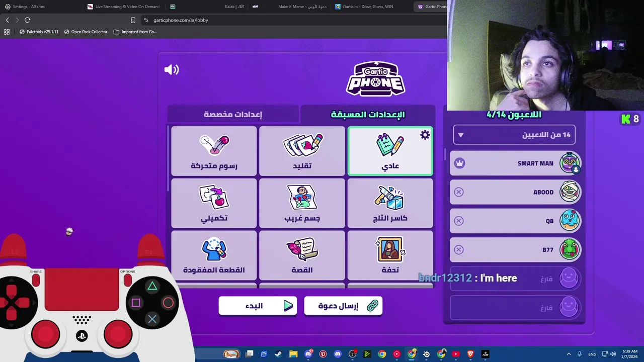The image size is (644, 362).
Task: Kick player B77 via the X icon
Action: tap(459, 249)
